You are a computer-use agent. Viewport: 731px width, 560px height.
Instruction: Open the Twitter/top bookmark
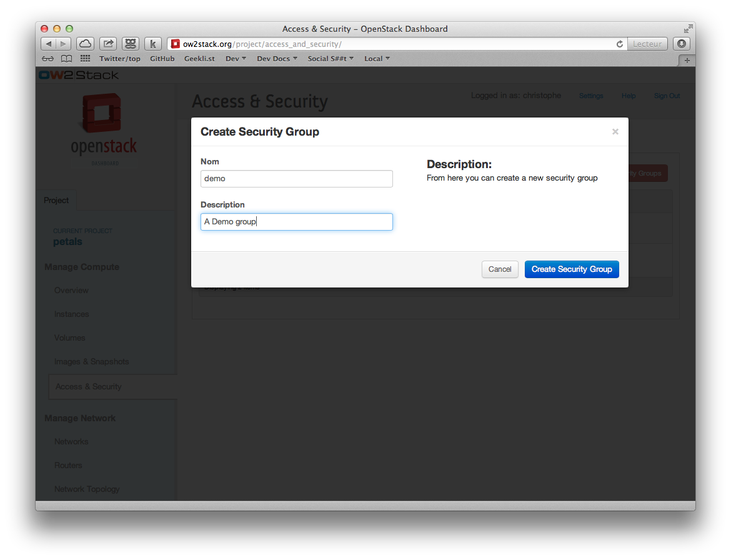(x=120, y=59)
